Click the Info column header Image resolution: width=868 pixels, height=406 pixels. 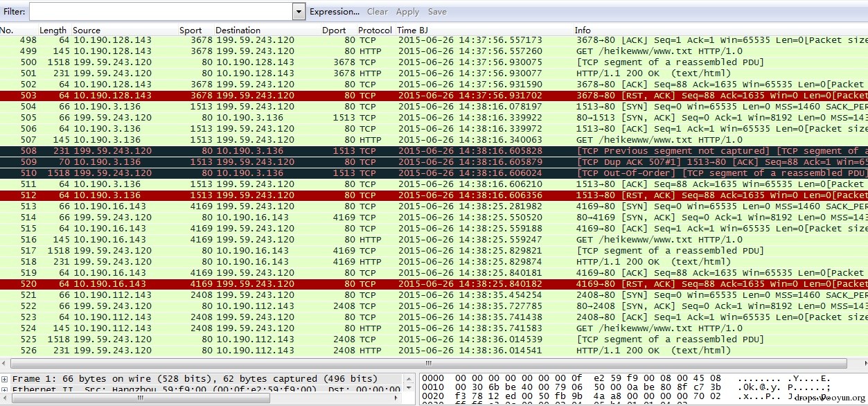click(x=583, y=30)
